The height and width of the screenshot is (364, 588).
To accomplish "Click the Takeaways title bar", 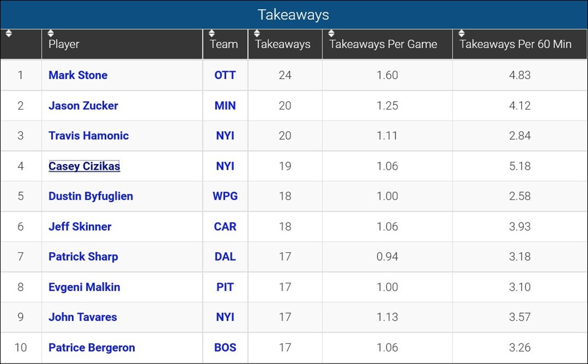I will [x=294, y=14].
